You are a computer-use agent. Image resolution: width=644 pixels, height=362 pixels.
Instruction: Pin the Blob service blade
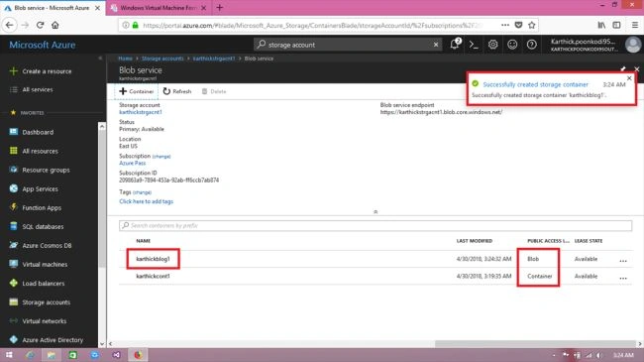click(x=623, y=69)
